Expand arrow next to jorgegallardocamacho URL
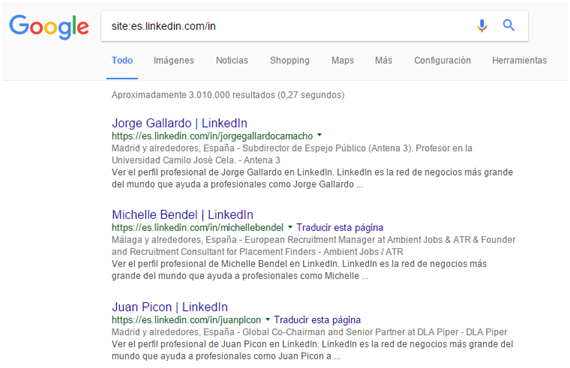The width and height of the screenshot is (570, 368). (x=320, y=135)
